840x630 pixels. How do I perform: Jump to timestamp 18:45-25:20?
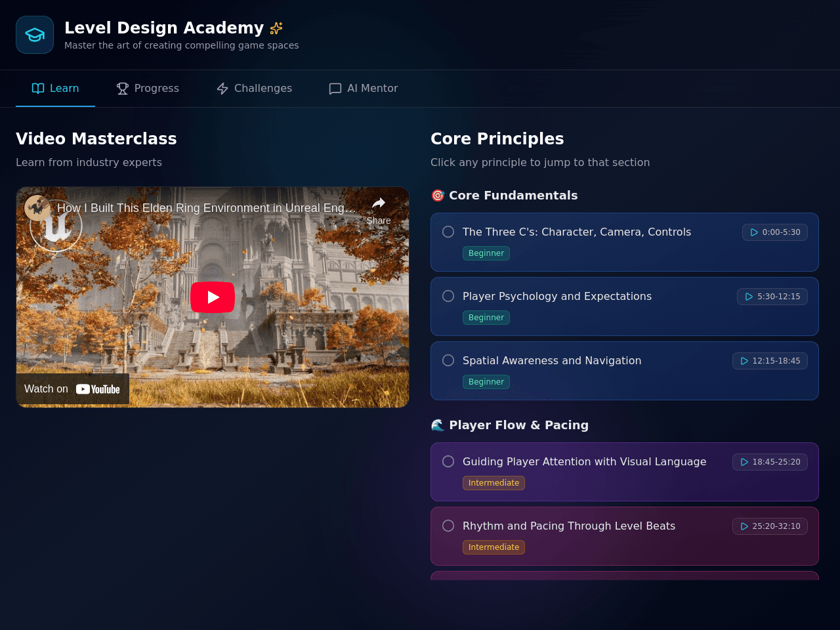point(770,462)
